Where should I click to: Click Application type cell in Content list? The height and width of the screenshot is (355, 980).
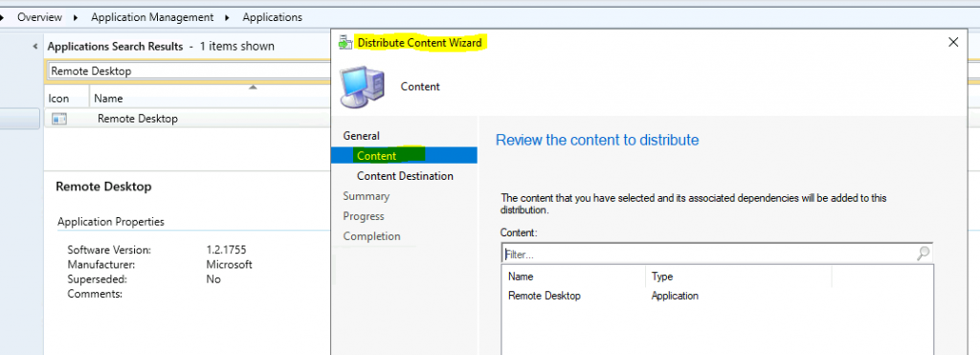675,296
